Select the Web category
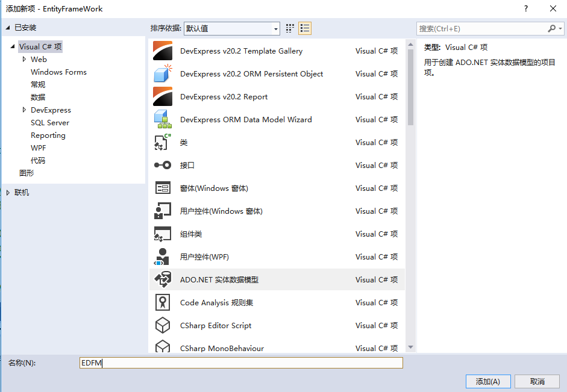Image resolution: width=567 pixels, height=392 pixels. point(39,59)
